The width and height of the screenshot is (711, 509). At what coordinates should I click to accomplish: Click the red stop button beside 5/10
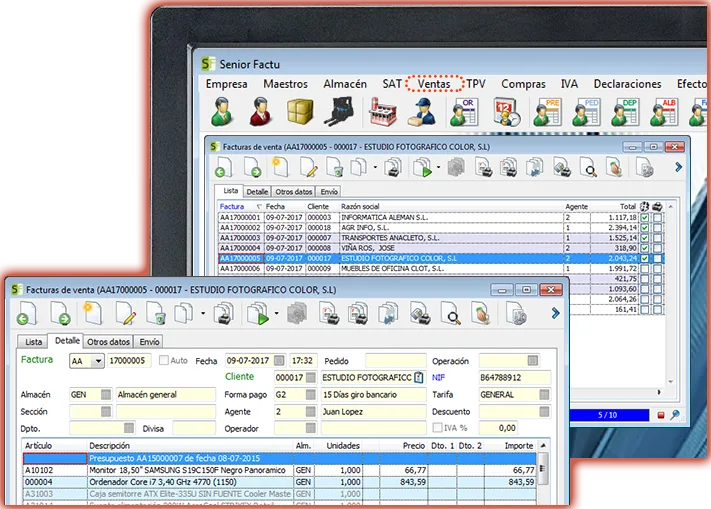661,415
